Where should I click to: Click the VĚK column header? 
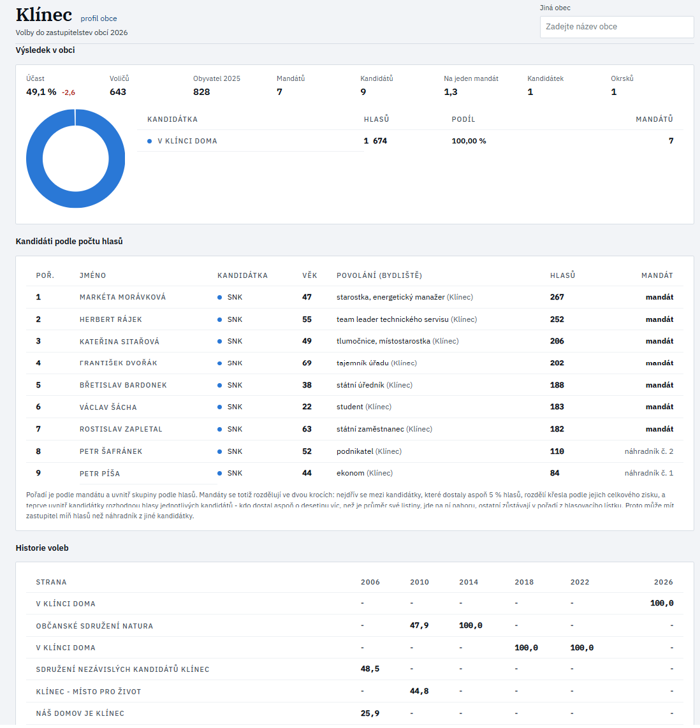click(x=309, y=275)
